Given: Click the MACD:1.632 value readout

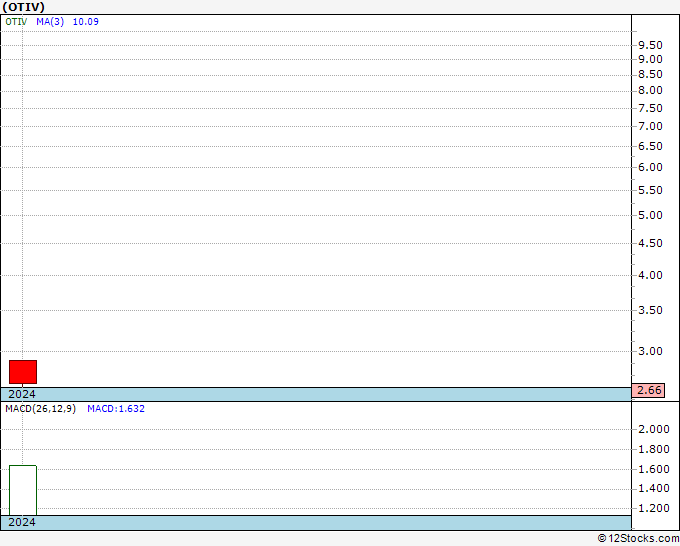Looking at the screenshot, I should tap(116, 409).
